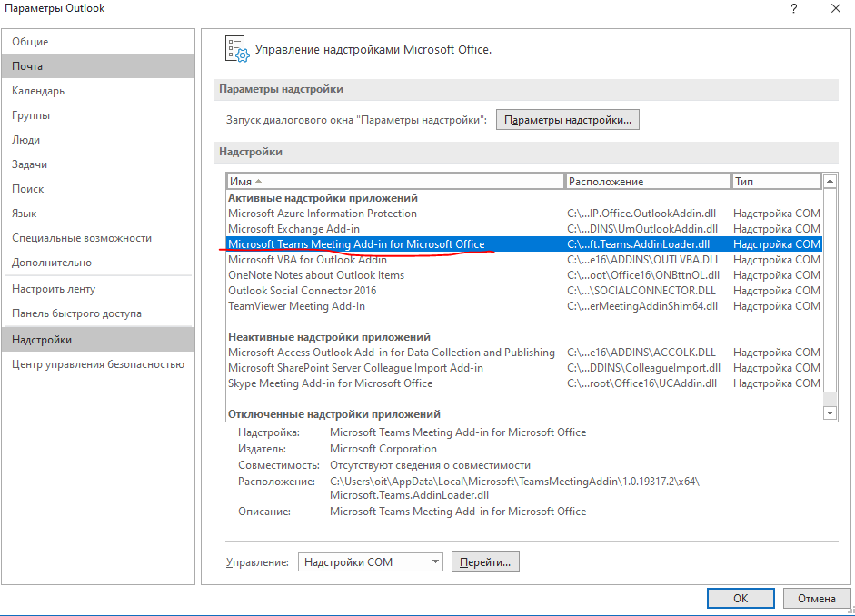Click the add-in list scroll up arrow
This screenshot has height=616, width=855.
[830, 181]
